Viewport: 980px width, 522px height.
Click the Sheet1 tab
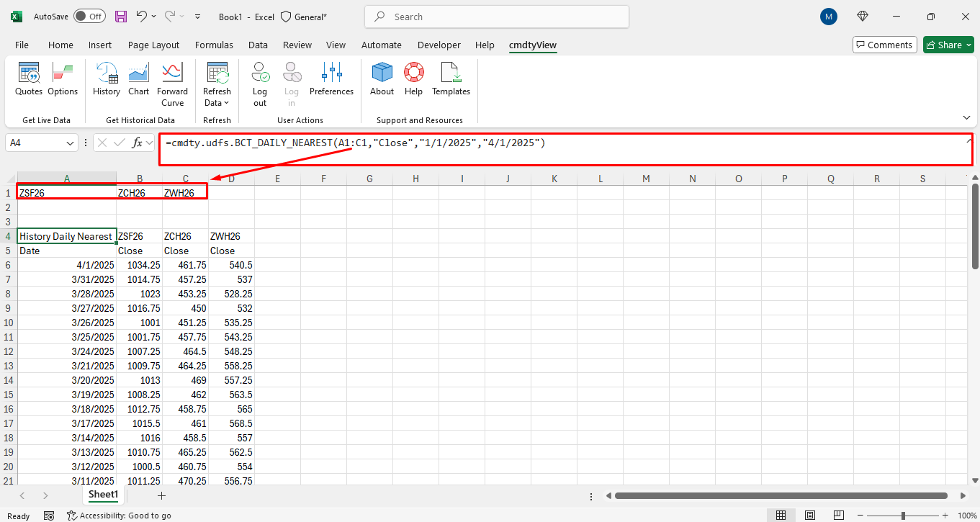(103, 495)
